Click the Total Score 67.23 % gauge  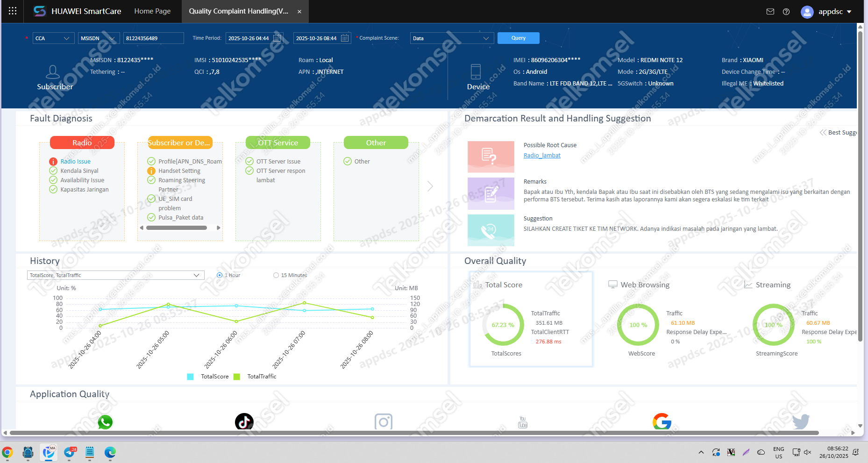point(503,325)
